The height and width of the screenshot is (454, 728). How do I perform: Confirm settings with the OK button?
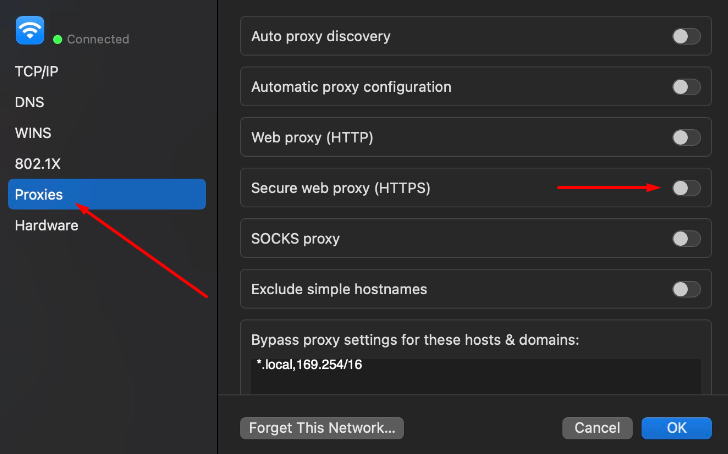(x=677, y=428)
